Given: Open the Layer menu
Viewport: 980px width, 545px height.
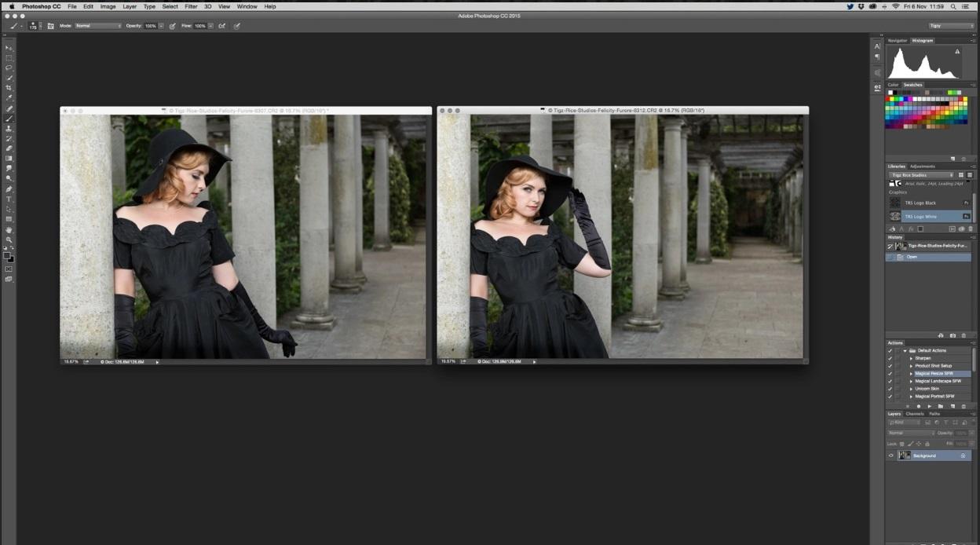Looking at the screenshot, I should pyautogui.click(x=130, y=6).
